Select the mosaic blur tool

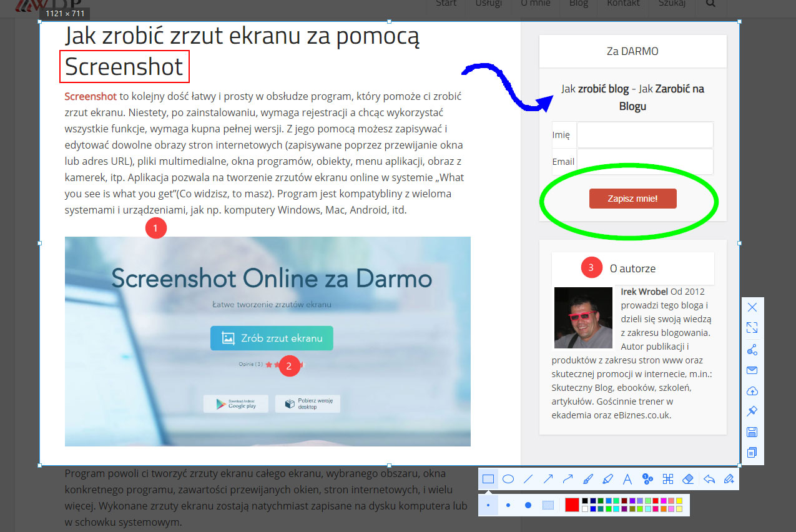point(668,479)
